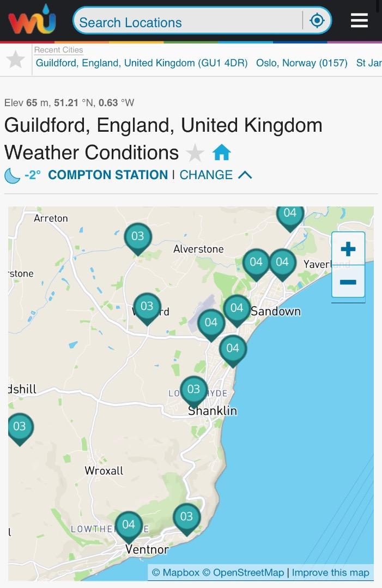This screenshot has height=588, width=382.
Task: Click the OpenStreetMap attribution link
Action: click(x=243, y=572)
